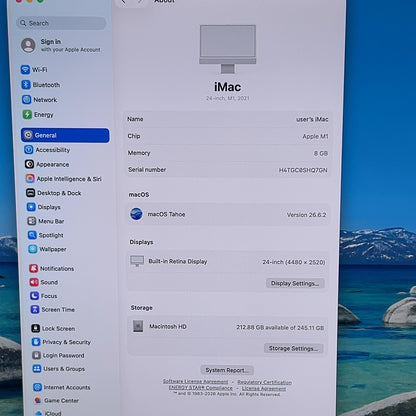Select the Spotlight magnifier icon
The image size is (416, 416).
point(32,235)
